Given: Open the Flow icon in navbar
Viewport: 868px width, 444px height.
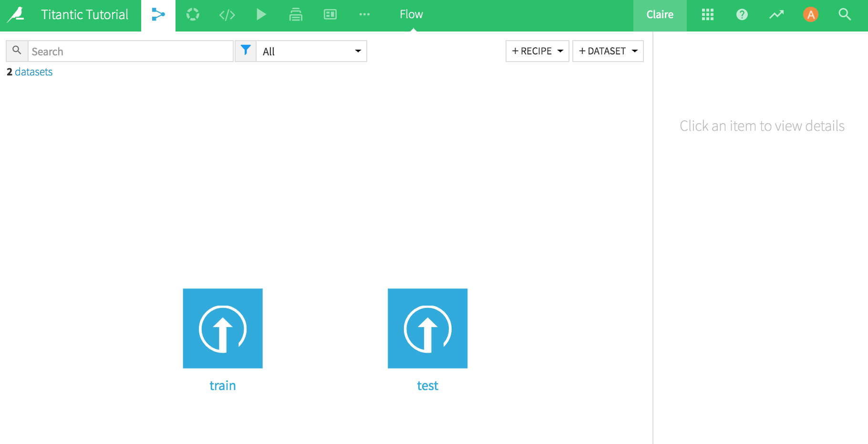Looking at the screenshot, I should tap(158, 15).
